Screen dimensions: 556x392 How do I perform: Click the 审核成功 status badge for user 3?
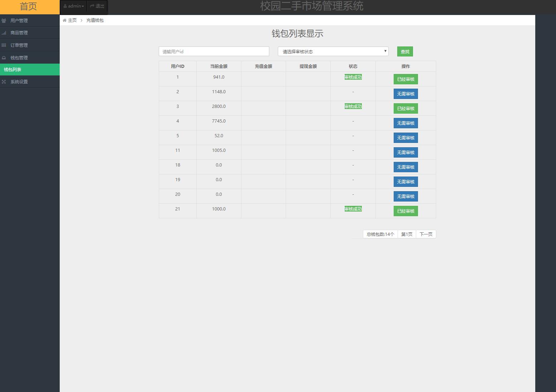353,106
